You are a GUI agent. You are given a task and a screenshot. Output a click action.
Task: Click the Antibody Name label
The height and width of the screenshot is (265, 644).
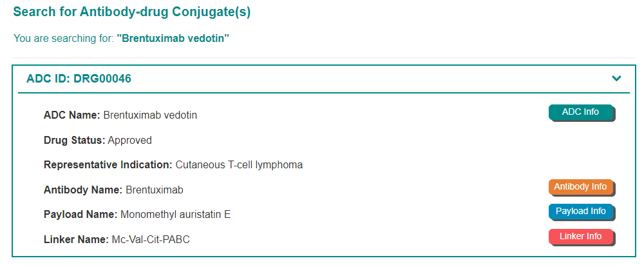(x=83, y=190)
